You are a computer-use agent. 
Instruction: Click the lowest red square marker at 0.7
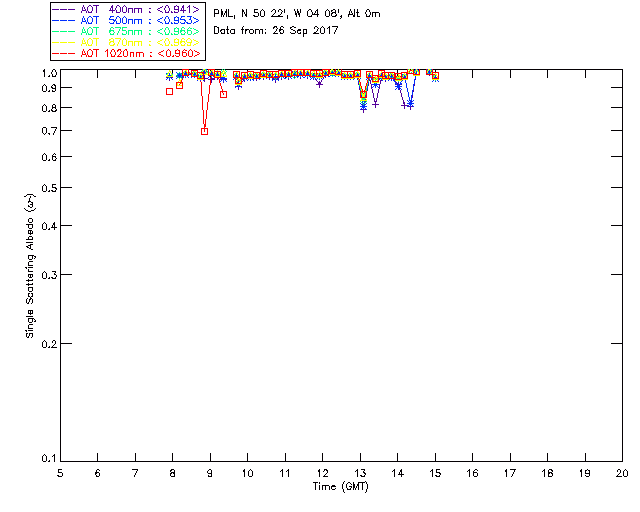tap(204, 131)
